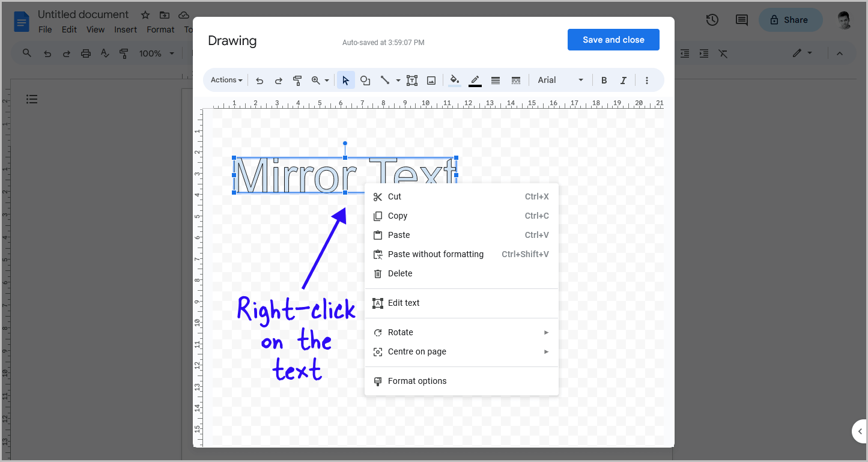Open the comments icon in Docs
The image size is (868, 462).
pyautogui.click(x=742, y=20)
